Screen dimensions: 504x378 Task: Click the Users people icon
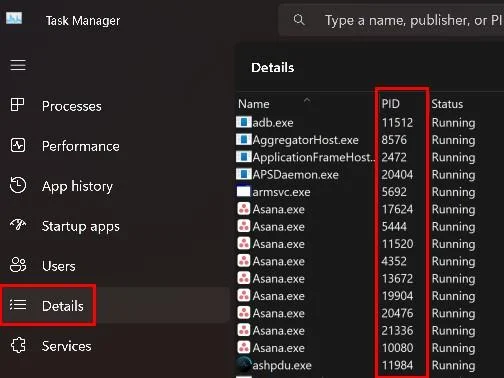[18, 265]
